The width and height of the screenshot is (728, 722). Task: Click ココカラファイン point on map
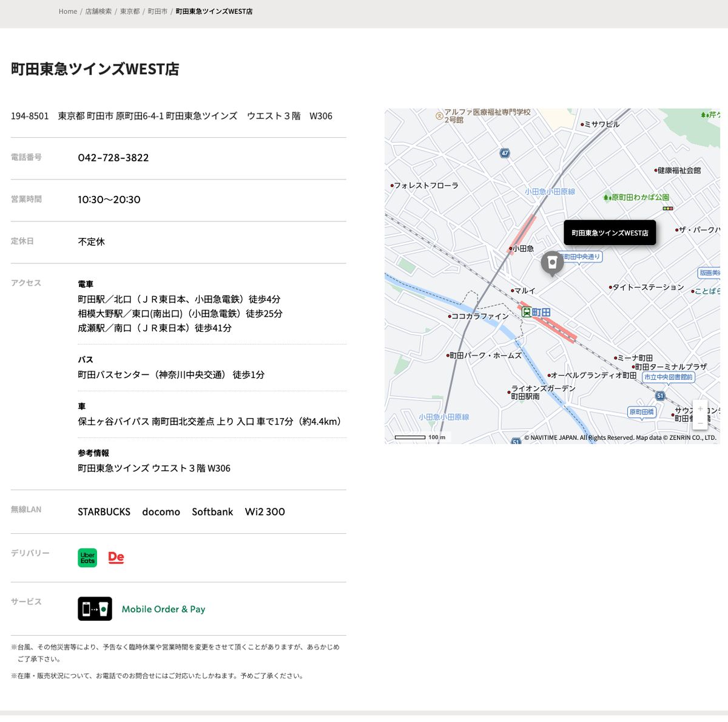tap(479, 316)
